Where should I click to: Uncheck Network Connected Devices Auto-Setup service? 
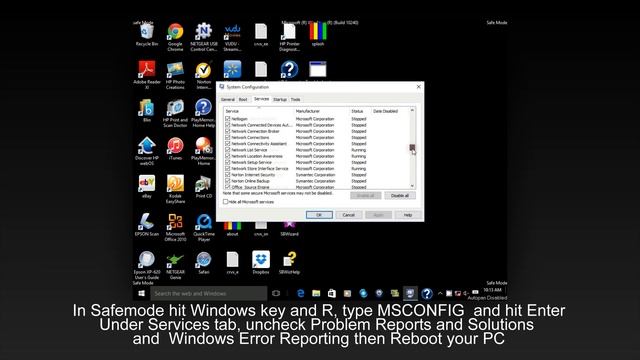pyautogui.click(x=227, y=125)
